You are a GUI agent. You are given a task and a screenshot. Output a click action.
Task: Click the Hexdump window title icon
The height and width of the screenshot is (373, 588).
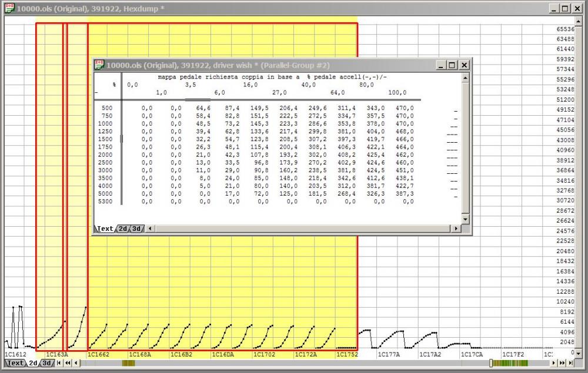tap(9, 9)
